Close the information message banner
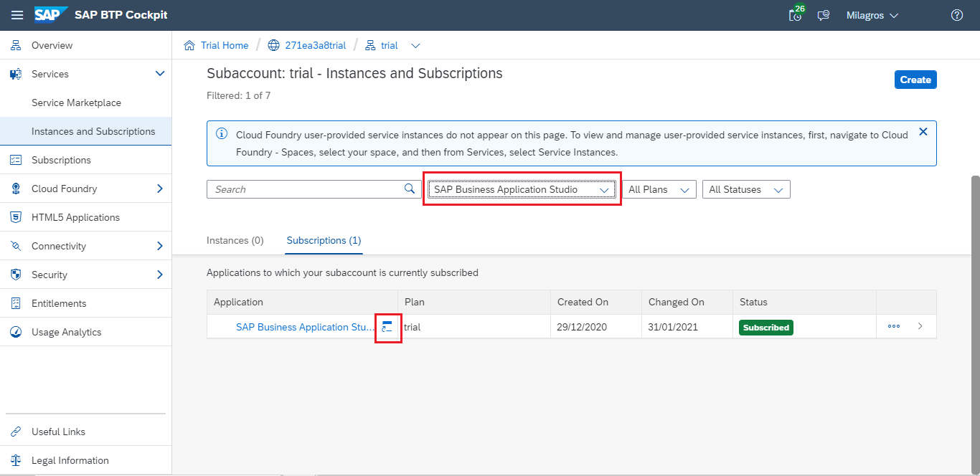This screenshot has height=476, width=980. coord(923,132)
